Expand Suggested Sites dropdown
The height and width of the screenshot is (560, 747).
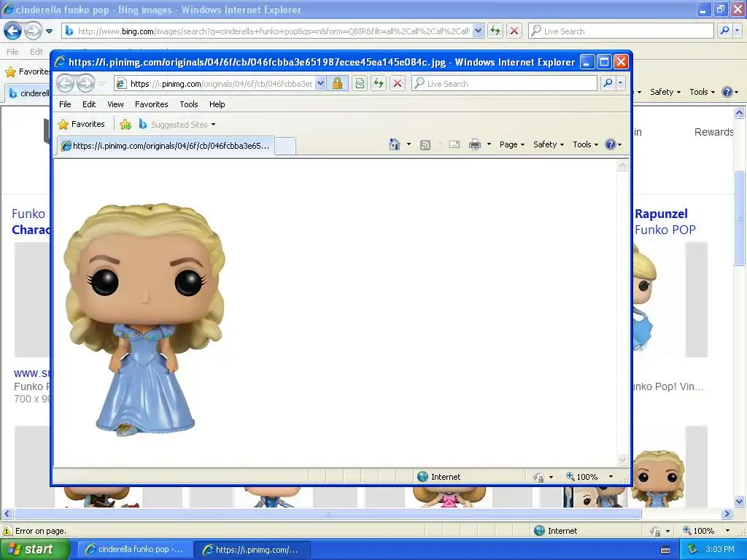214,124
